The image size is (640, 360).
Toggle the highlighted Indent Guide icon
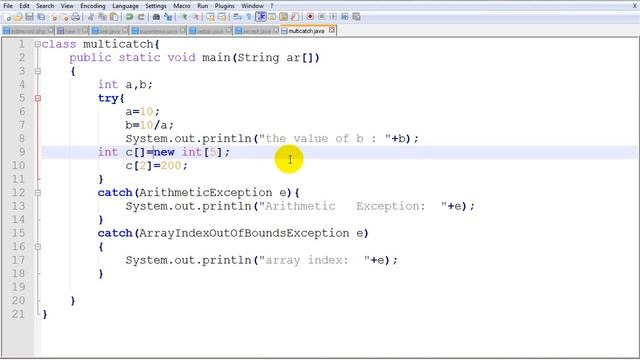pyautogui.click(x=260, y=17)
